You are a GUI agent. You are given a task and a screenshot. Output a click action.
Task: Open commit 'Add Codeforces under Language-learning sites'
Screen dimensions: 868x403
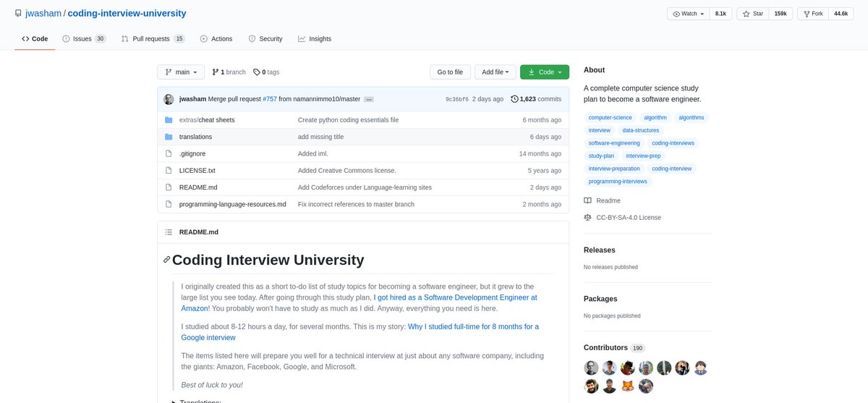click(365, 187)
